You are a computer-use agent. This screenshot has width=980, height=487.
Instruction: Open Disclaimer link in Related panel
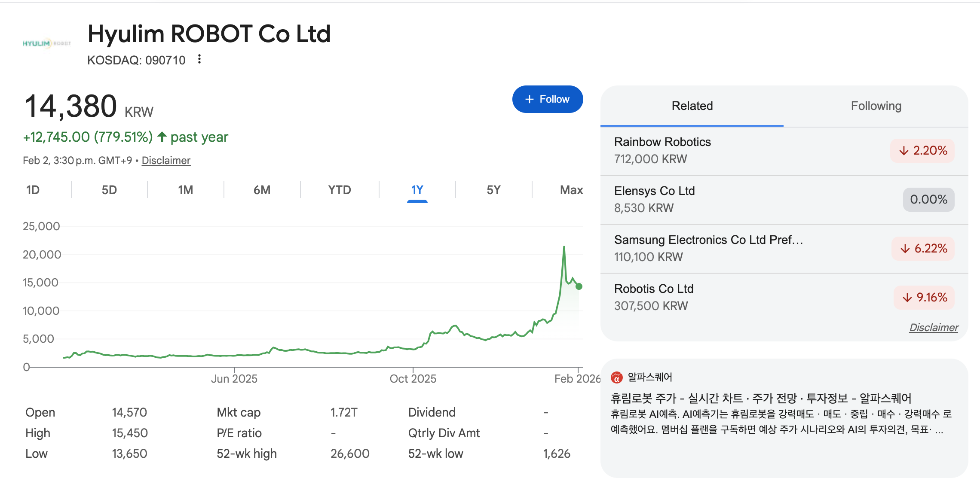(x=933, y=328)
